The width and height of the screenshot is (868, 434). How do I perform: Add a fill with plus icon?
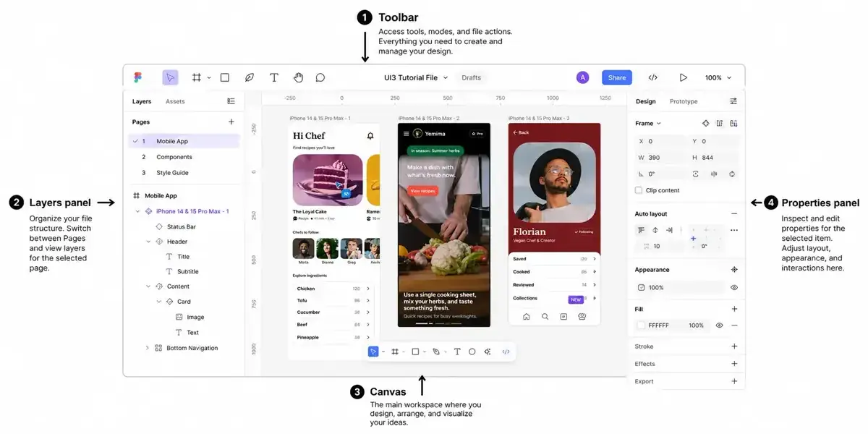[x=734, y=309]
